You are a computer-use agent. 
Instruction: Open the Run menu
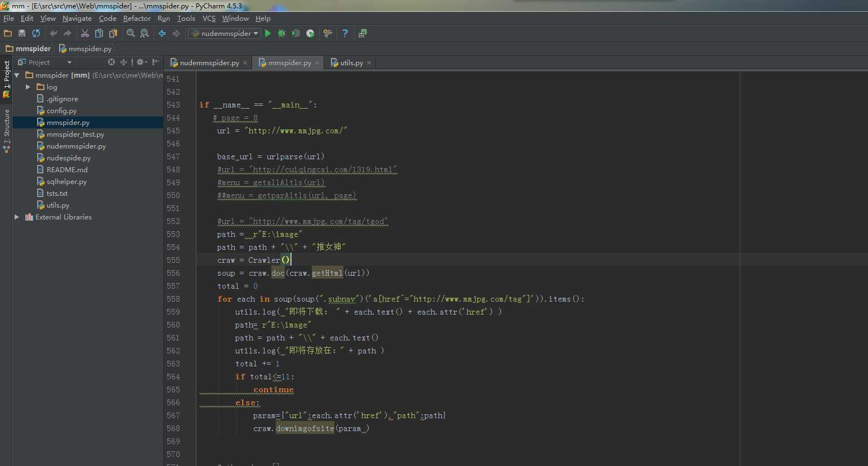point(164,19)
